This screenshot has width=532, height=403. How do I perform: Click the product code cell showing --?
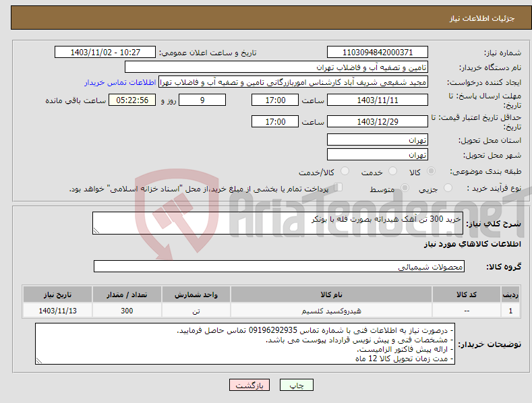click(467, 311)
